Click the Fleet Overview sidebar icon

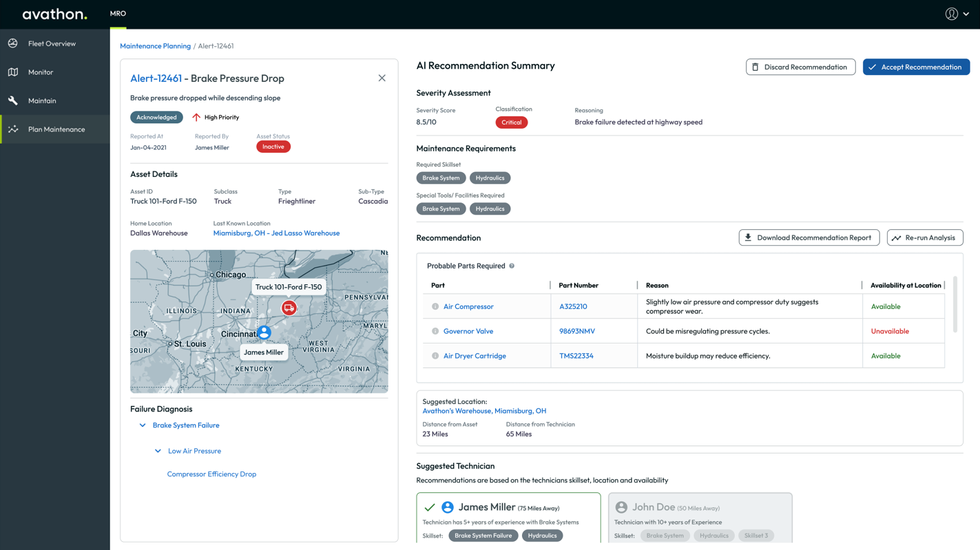(13, 43)
